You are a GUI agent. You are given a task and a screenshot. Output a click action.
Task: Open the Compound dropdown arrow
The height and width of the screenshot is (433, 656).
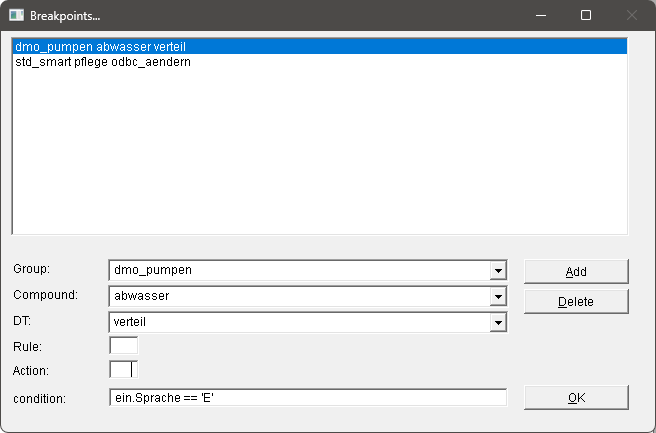[x=498, y=296]
